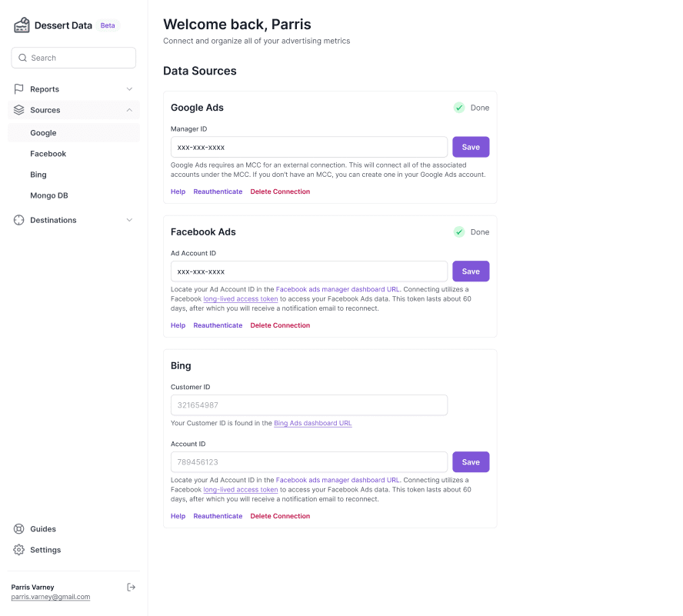Expand the Destinations chevron
683x616 pixels.
129,220
